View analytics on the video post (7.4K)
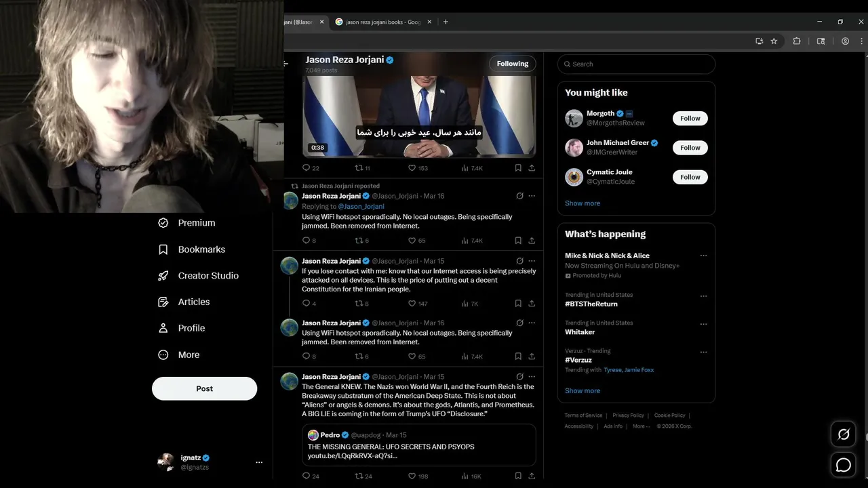 coord(472,168)
